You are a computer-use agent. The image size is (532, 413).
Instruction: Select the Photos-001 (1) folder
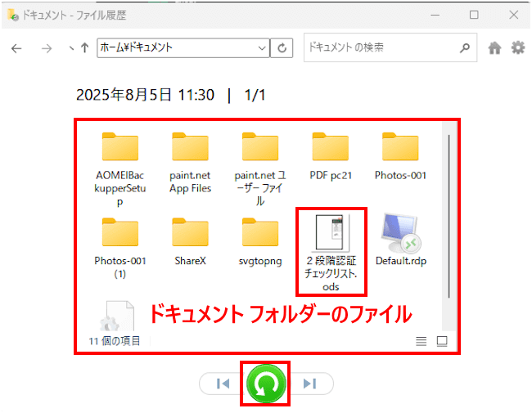120,248
